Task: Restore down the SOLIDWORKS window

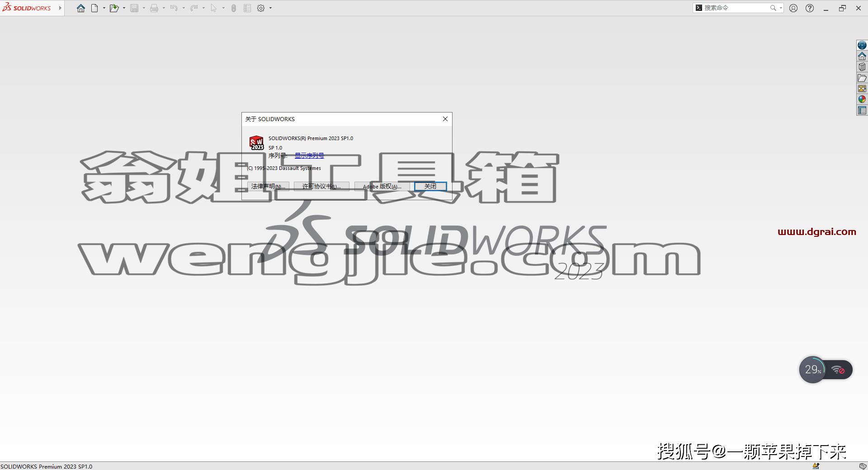Action: 842,8
